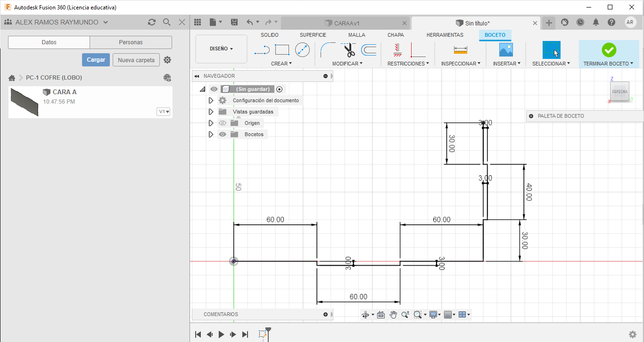Screen dimensions: 644x342
Task: Click the Cargar upload button
Action: tap(96, 60)
